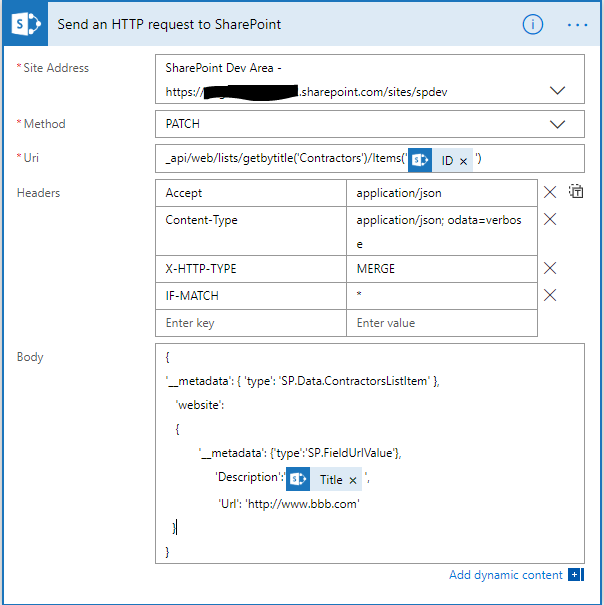The height and width of the screenshot is (605, 604).
Task: Remove the ID token from Uri
Action: click(x=464, y=161)
